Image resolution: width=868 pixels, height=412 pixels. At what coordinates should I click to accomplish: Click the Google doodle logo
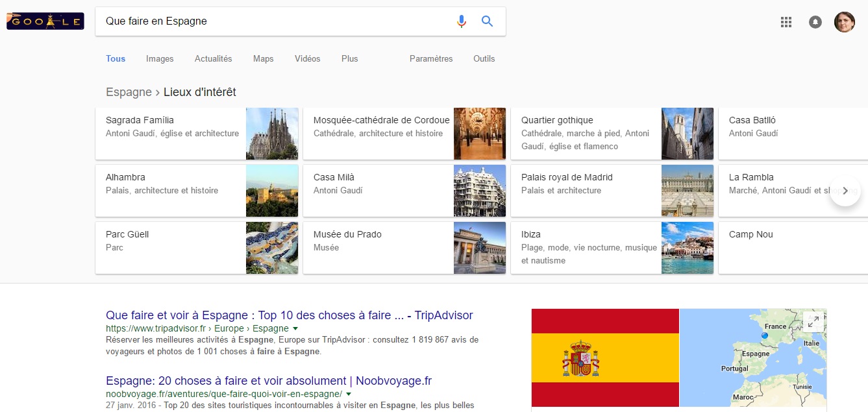pos(45,21)
